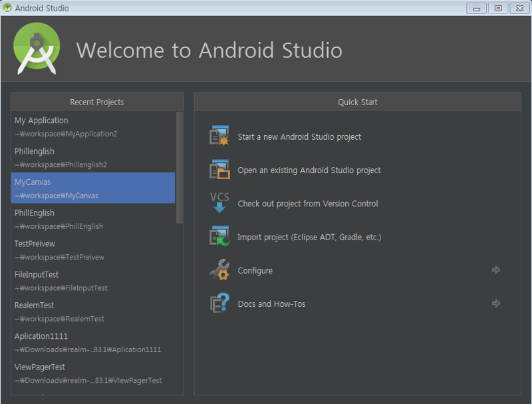Click the ~₩workspace₩RealemTest path text
The width and height of the screenshot is (532, 404).
pyautogui.click(x=59, y=319)
